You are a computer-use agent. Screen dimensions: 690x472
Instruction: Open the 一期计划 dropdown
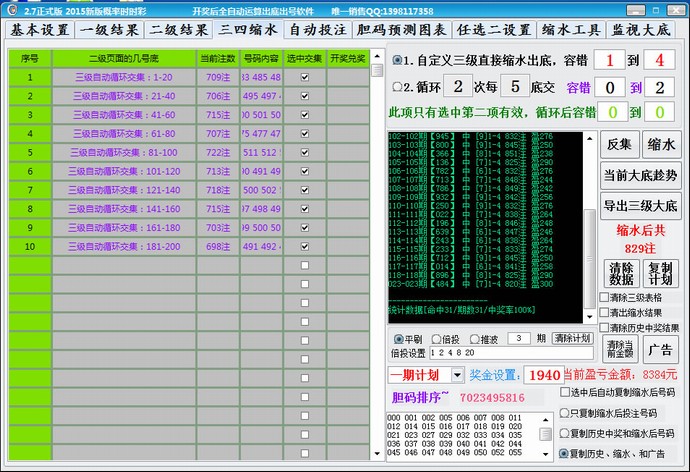click(458, 374)
